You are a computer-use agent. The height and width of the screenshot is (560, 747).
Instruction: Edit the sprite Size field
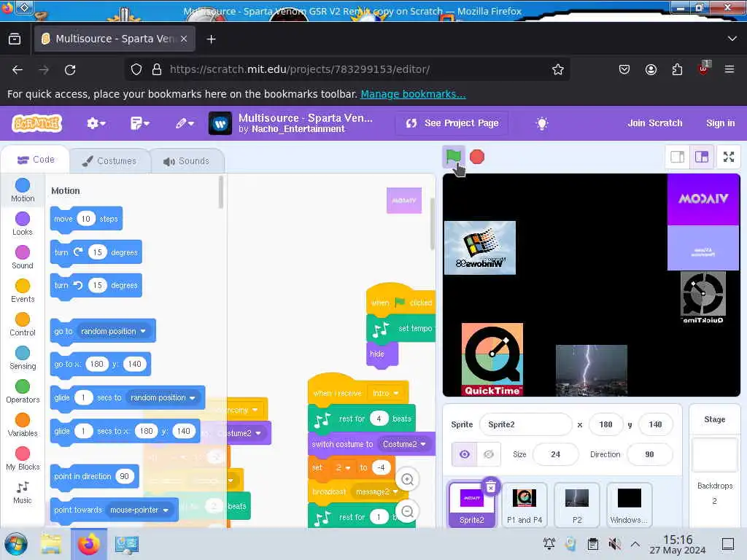tap(555, 454)
